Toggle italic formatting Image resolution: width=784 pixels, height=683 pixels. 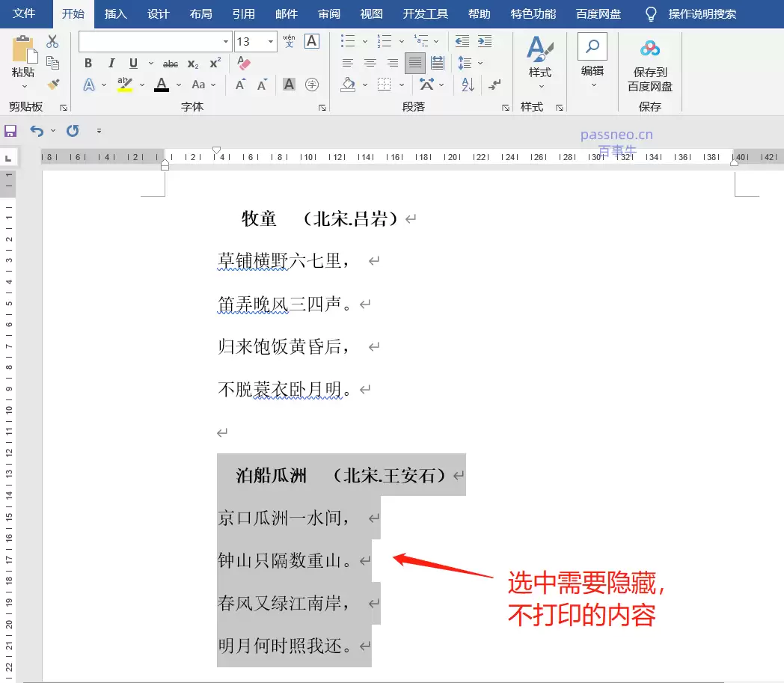[111, 63]
